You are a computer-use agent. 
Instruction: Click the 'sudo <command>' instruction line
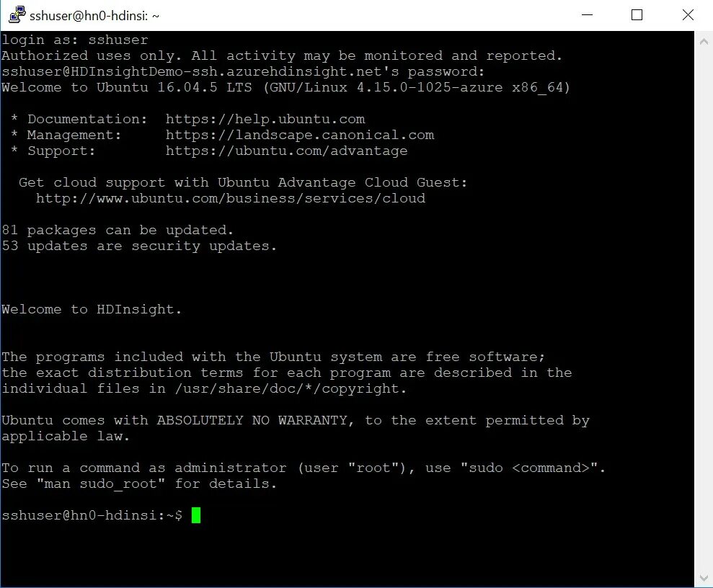click(x=304, y=468)
